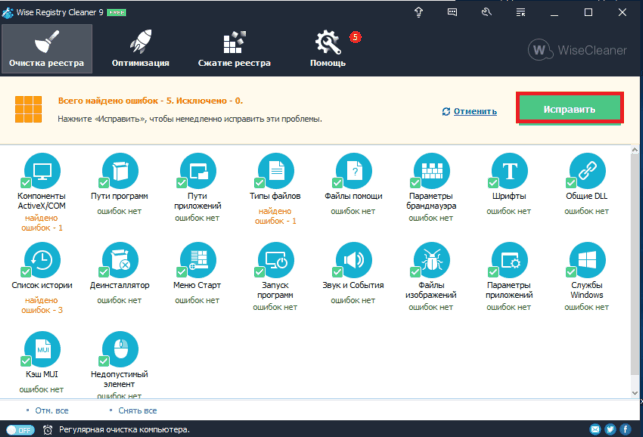Uncheck the Компоненты ActiveX/COM checkbox
Image resolution: width=643 pixels, height=437 pixels.
(26, 182)
